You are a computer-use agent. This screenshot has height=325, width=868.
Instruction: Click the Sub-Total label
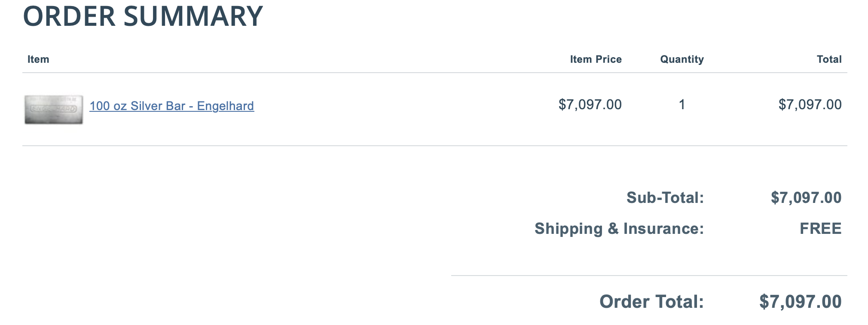665,198
